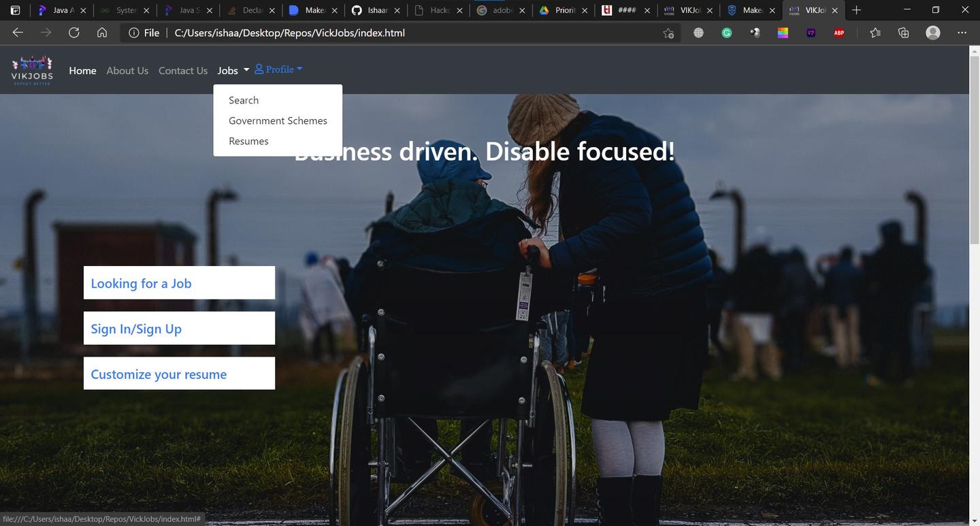This screenshot has height=526, width=980.
Task: Close the #### tab
Action: coord(647,10)
